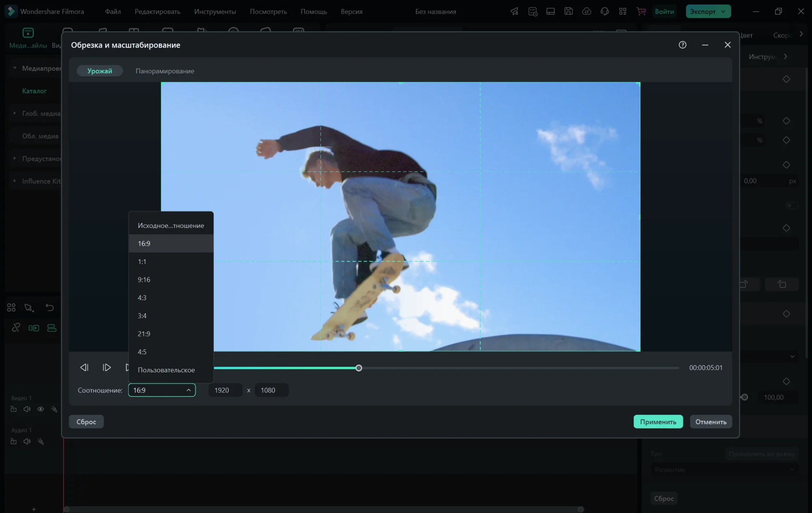Click the send/share paper plane icon
Screen dimensions: 812x513
click(514, 11)
